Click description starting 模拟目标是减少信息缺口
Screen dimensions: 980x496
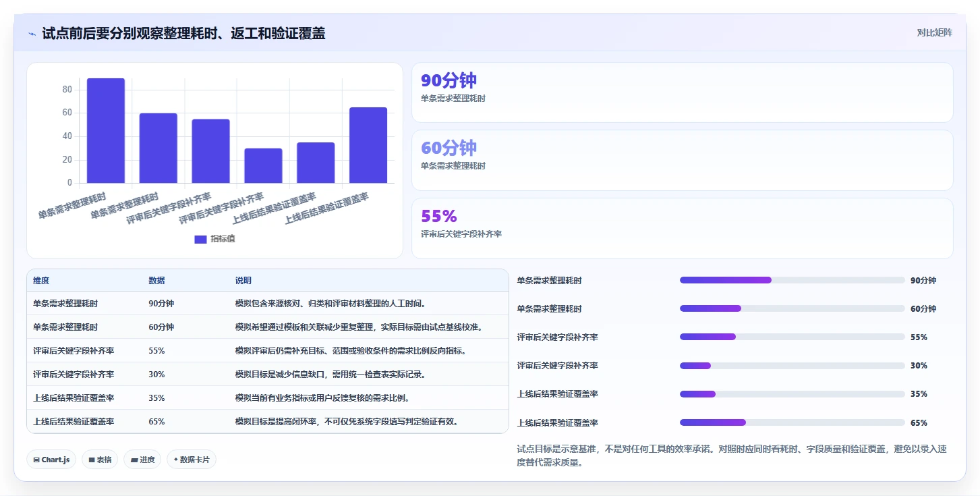pyautogui.click(x=330, y=374)
